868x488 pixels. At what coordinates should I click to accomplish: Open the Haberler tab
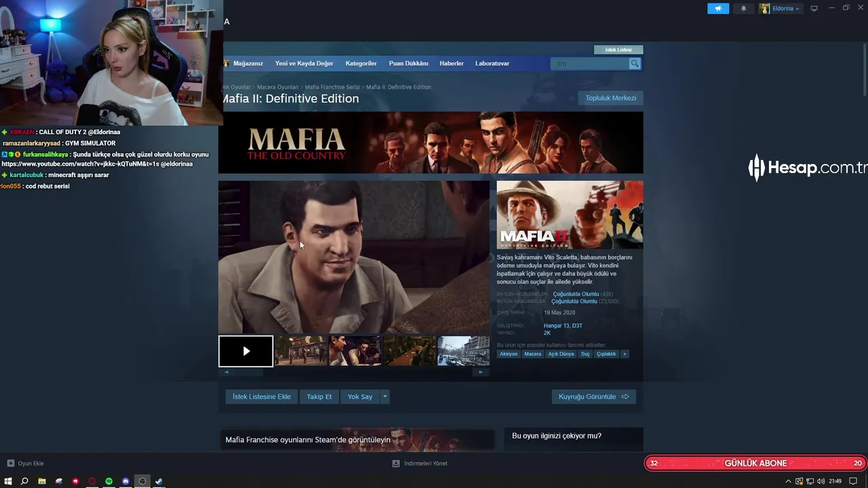(452, 63)
